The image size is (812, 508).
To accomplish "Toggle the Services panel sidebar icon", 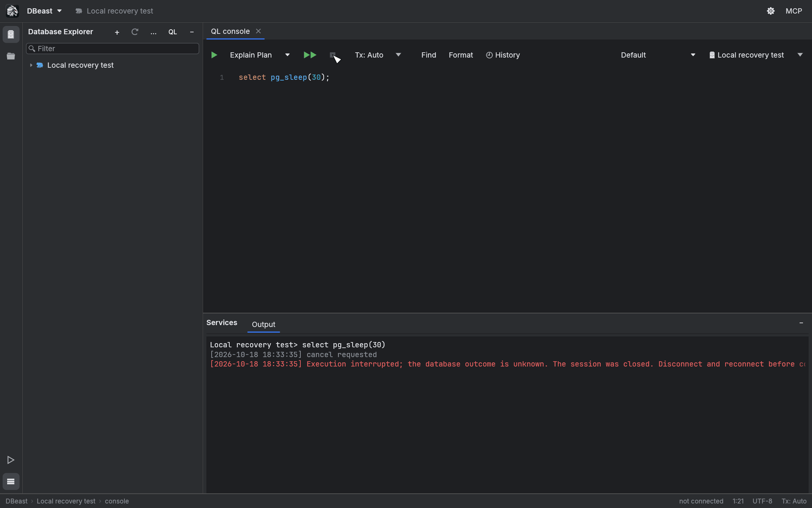I will [x=11, y=481].
